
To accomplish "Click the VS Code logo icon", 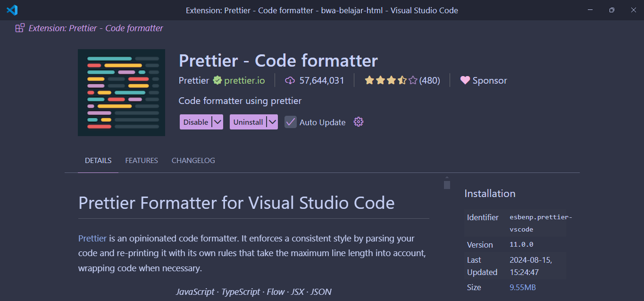I will point(12,10).
